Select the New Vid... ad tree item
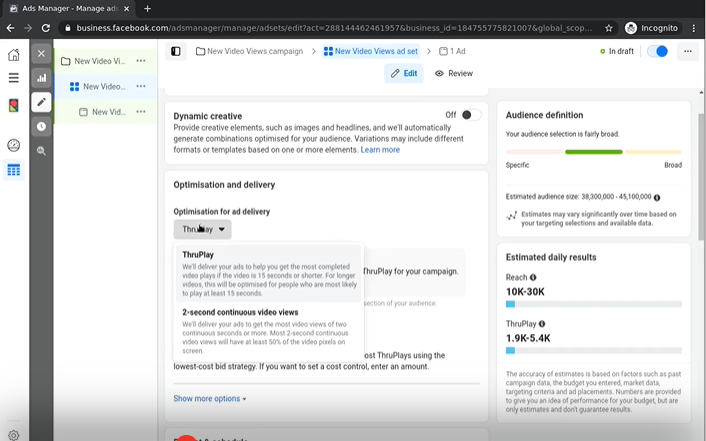 pos(105,112)
